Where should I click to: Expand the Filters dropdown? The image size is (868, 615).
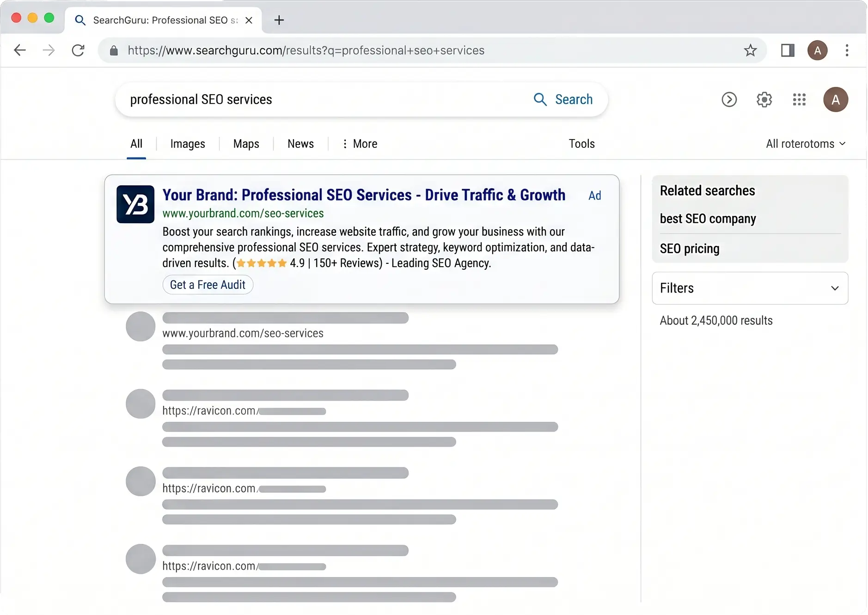point(750,288)
